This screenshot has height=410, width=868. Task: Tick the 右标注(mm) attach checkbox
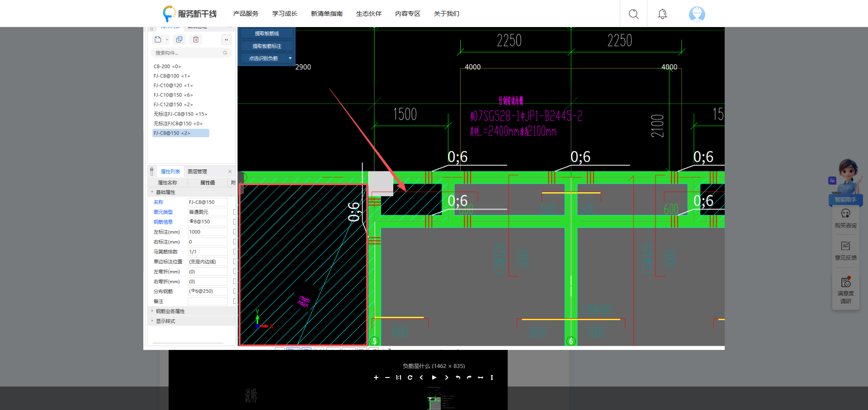(x=235, y=242)
